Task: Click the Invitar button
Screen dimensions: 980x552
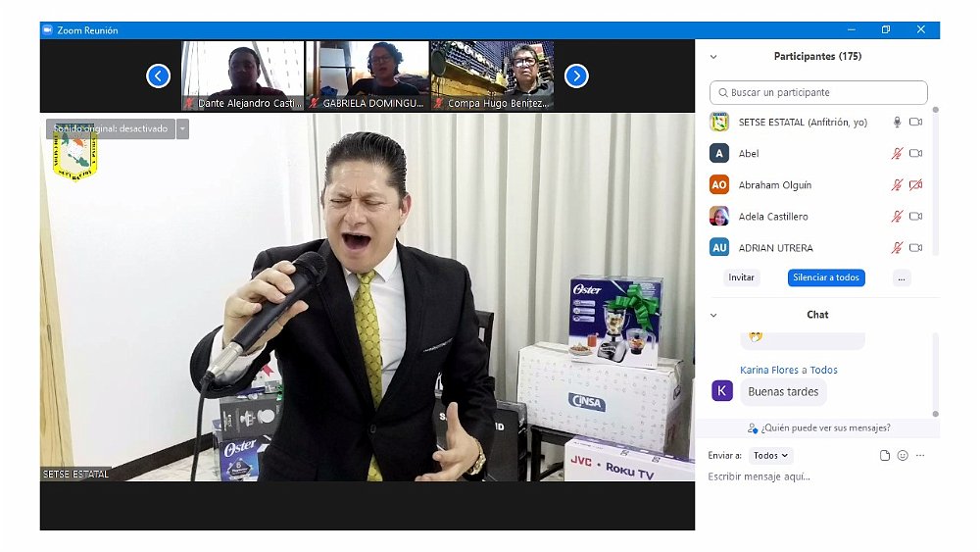Action: (x=742, y=277)
